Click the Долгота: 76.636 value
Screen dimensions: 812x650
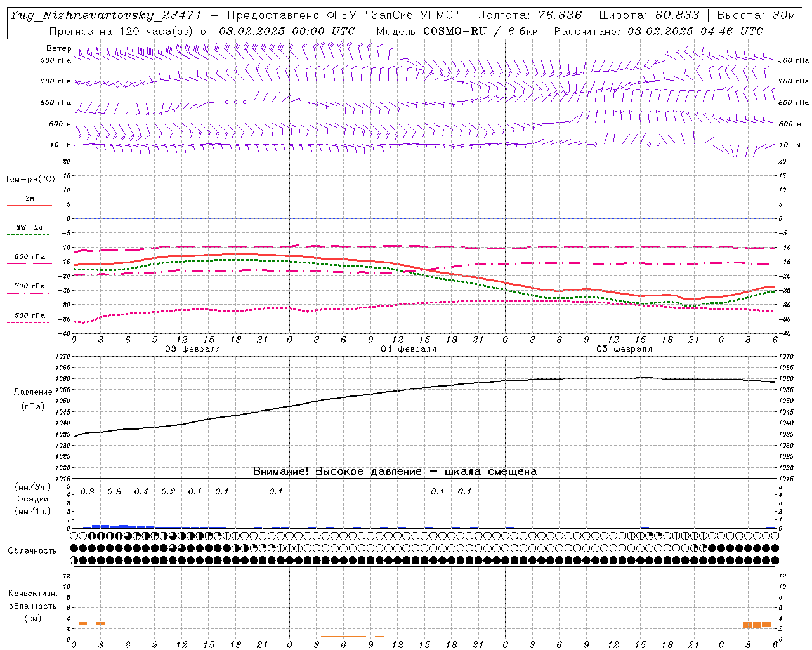click(x=529, y=15)
